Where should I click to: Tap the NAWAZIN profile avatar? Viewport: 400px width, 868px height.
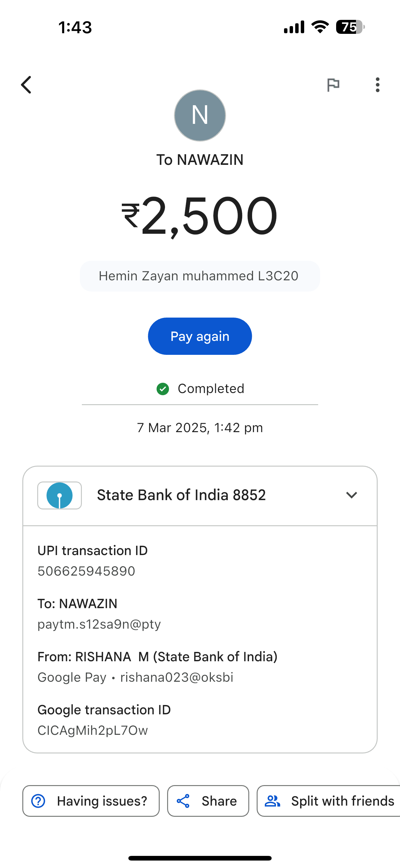click(x=200, y=115)
